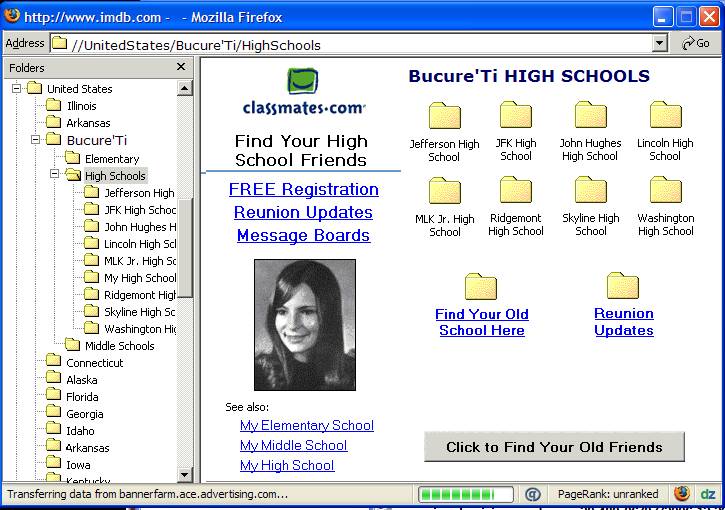Click the green page loading progress bar
The image size is (725, 510).
pos(466,494)
